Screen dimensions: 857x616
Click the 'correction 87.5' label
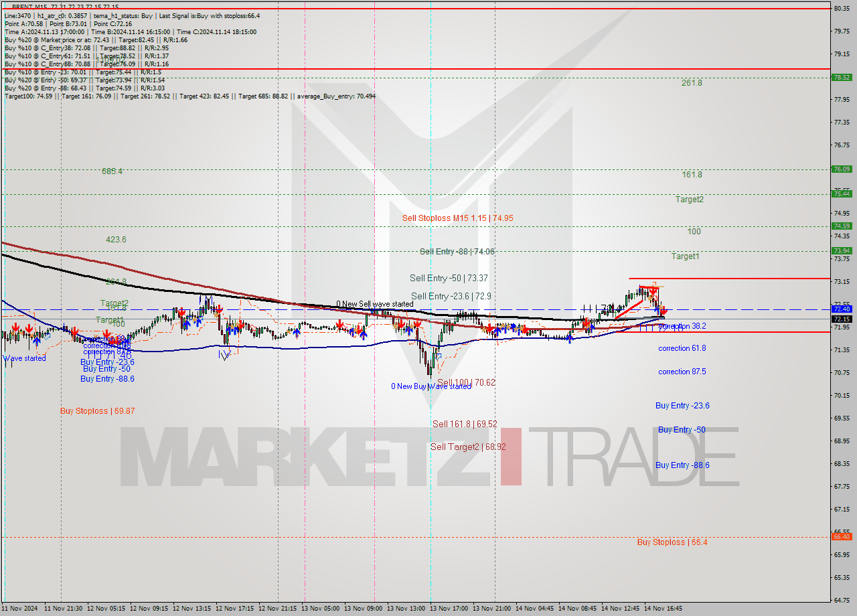click(682, 372)
